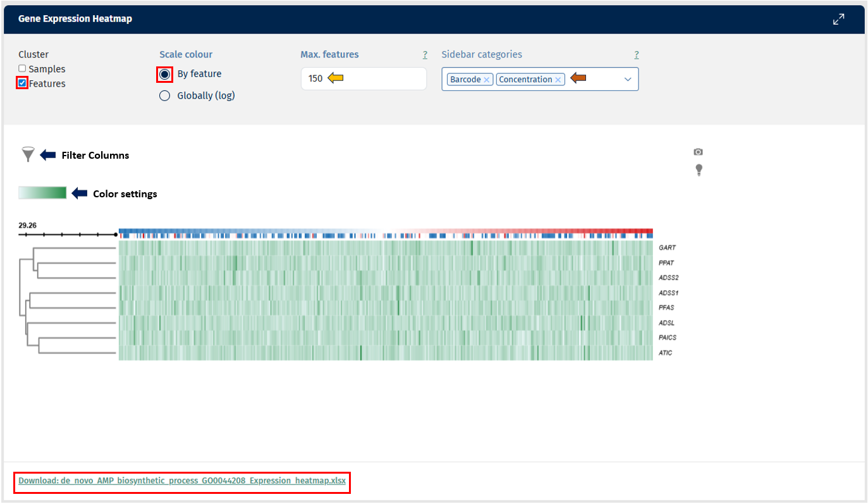The height and width of the screenshot is (504, 868).
Task: Select the Globally (log) scale option
Action: tap(164, 95)
